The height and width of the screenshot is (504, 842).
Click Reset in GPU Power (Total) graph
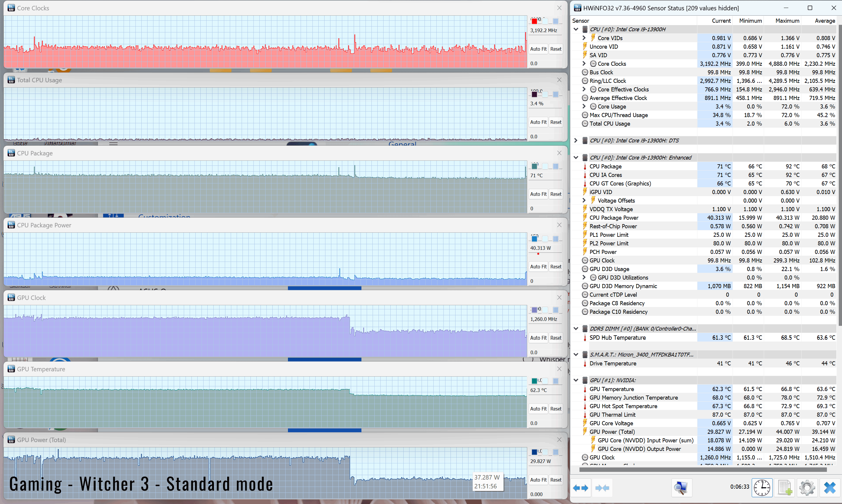point(556,480)
